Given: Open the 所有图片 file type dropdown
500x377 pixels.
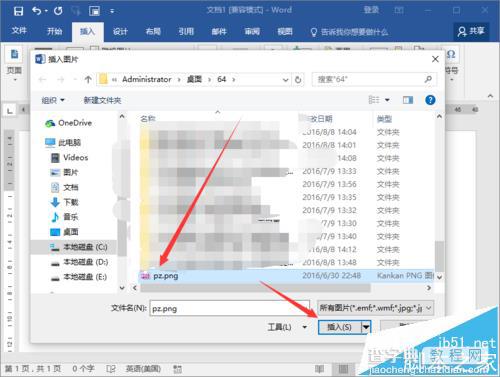Looking at the screenshot, I should pos(375,308).
